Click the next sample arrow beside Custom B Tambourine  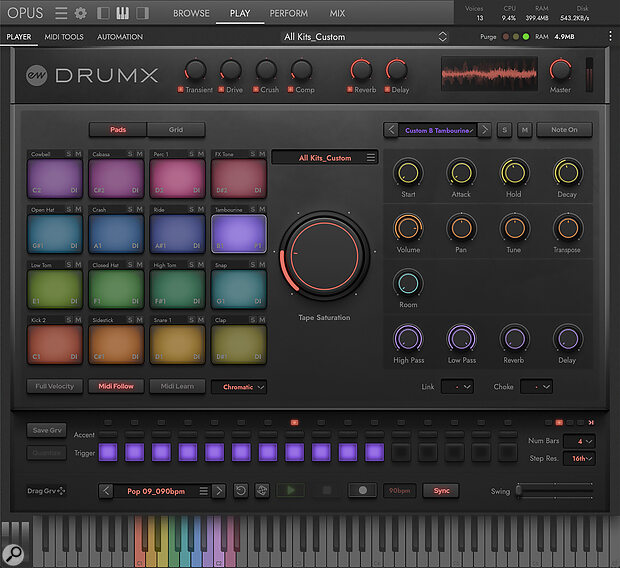pyautogui.click(x=484, y=130)
